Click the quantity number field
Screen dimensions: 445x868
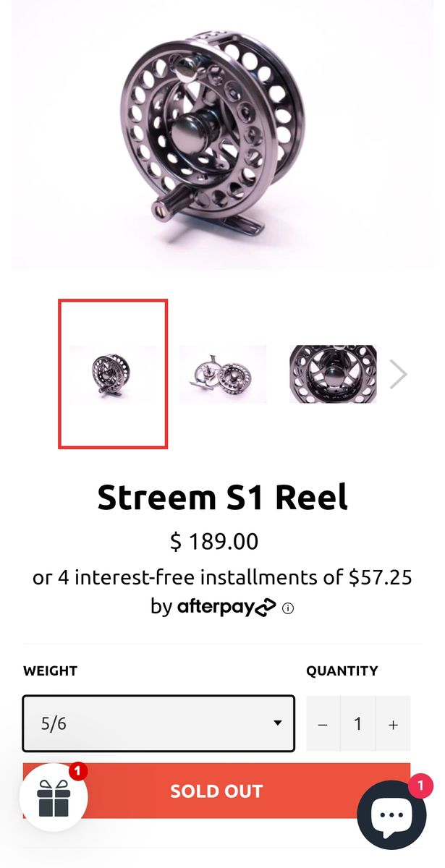point(357,724)
